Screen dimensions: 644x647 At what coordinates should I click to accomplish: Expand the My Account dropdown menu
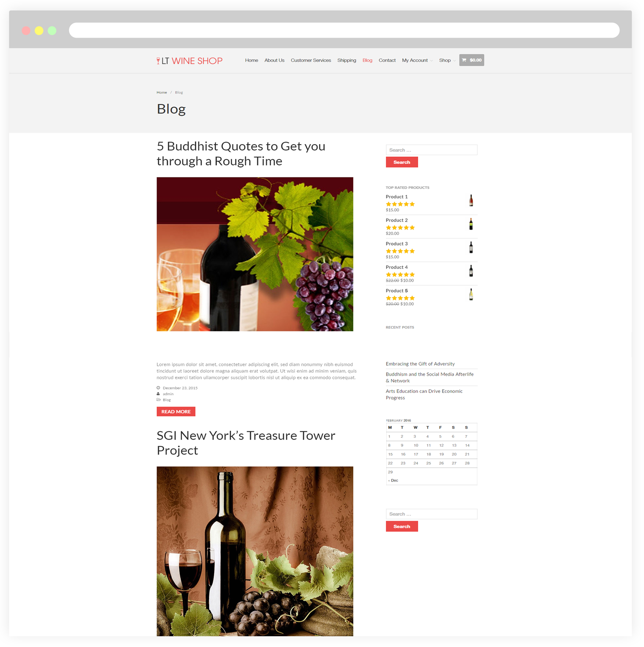[417, 60]
